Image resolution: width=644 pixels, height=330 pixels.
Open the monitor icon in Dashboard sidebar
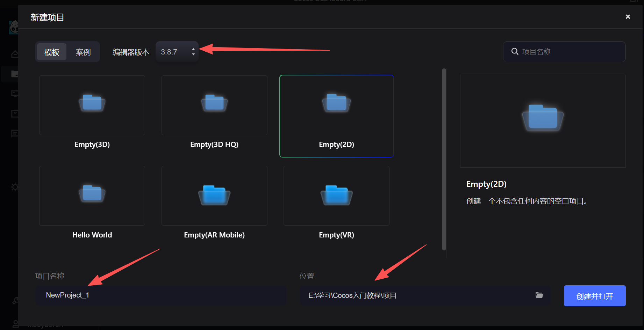15,94
